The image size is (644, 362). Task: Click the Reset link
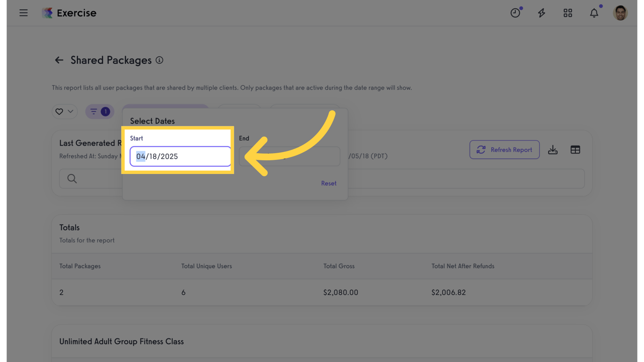(329, 183)
